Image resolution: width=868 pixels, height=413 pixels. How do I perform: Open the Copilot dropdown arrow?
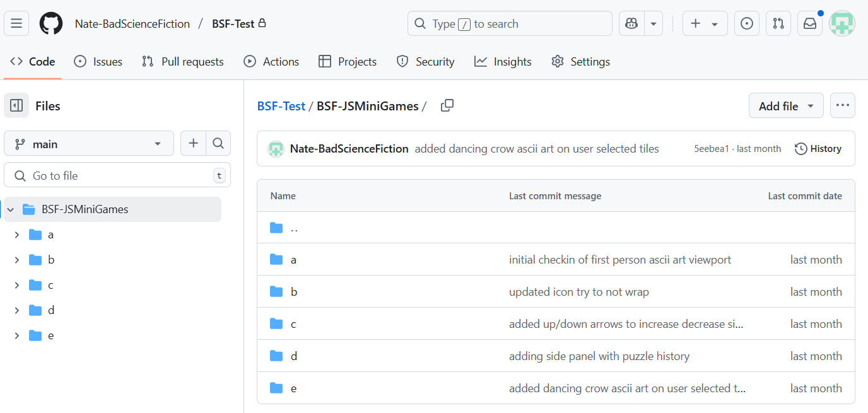tap(654, 23)
